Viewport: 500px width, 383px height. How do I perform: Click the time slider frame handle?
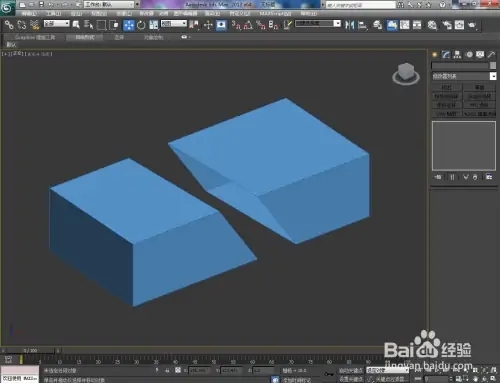pos(30,351)
